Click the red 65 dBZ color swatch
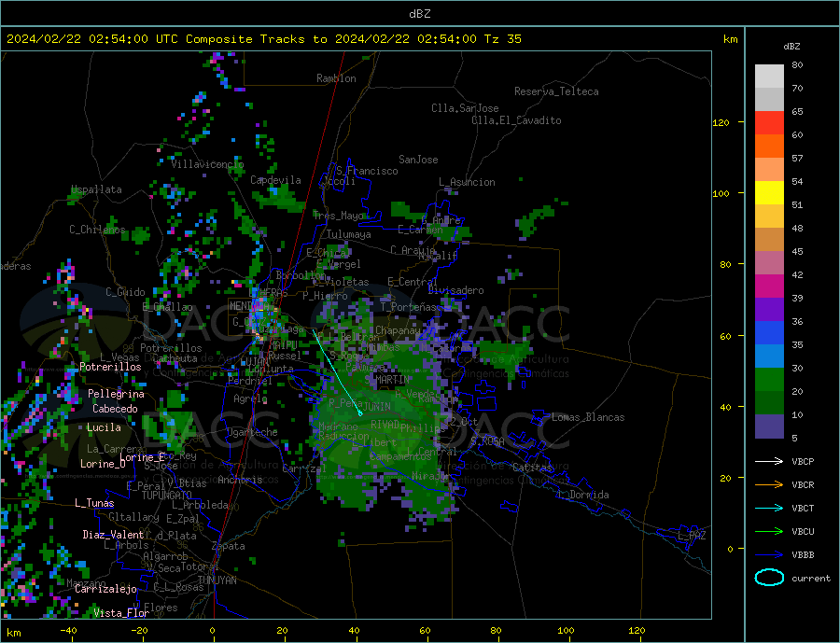The image size is (840, 643). (769, 122)
